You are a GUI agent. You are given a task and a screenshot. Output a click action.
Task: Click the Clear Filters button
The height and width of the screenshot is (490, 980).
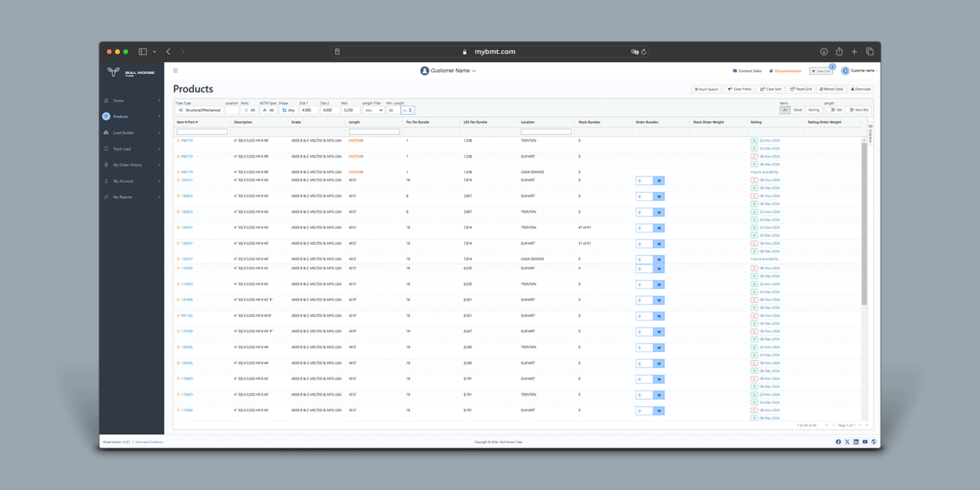pyautogui.click(x=738, y=89)
